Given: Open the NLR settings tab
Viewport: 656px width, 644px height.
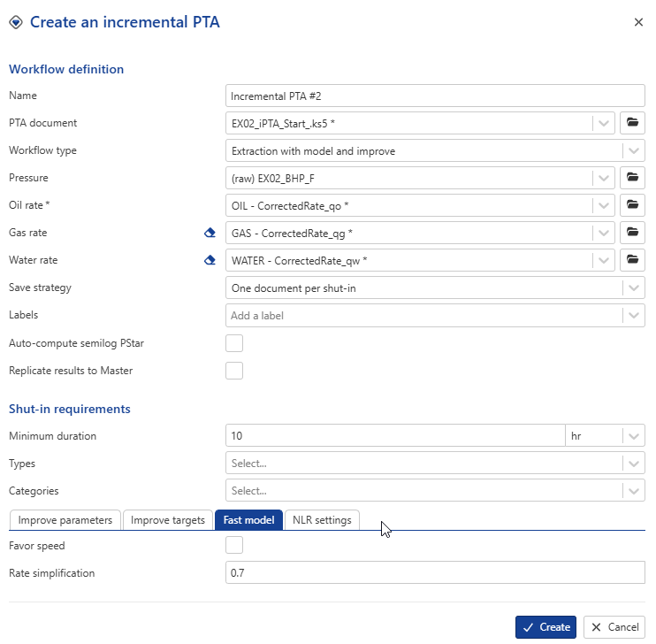Looking at the screenshot, I should coord(322,520).
